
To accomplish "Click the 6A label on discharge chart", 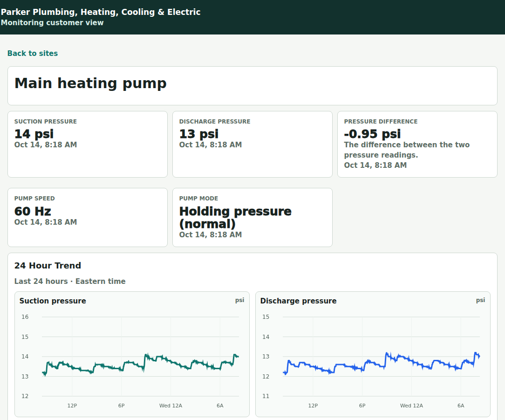I will point(461,406).
